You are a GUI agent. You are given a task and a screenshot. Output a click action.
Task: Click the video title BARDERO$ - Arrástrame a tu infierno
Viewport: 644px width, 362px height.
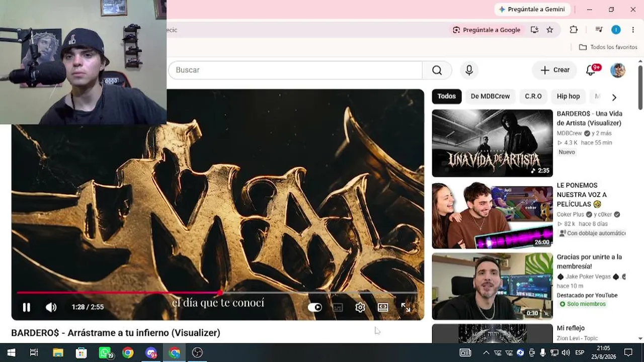(116, 333)
